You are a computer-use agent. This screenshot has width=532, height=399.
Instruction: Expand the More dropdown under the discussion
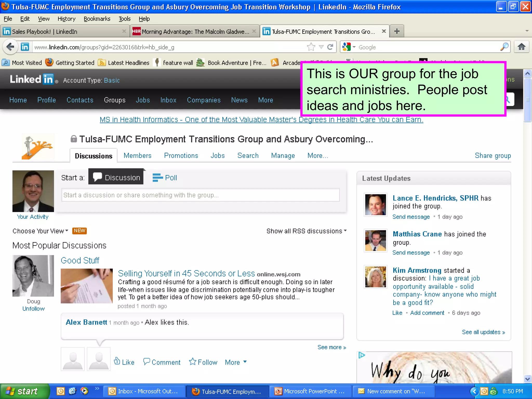coord(236,362)
